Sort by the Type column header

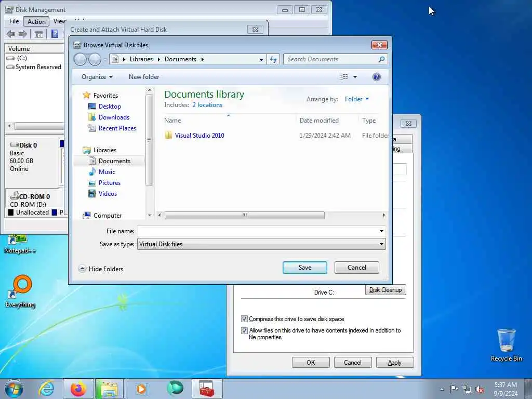(x=369, y=121)
